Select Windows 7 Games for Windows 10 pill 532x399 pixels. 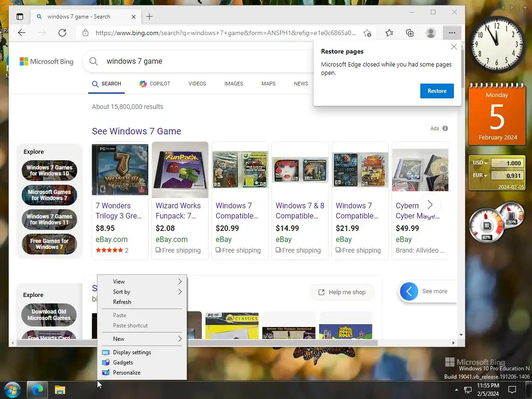[x=49, y=170]
